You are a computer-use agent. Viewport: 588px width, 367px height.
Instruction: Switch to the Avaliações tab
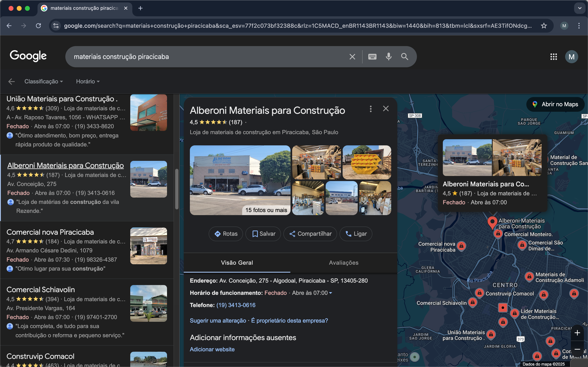tap(344, 263)
